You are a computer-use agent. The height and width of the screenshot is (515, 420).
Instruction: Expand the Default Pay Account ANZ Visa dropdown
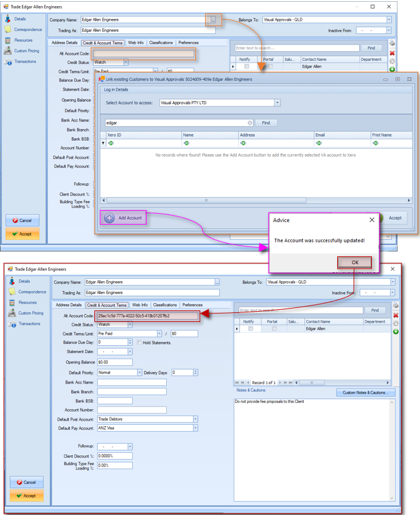pyautogui.click(x=195, y=428)
